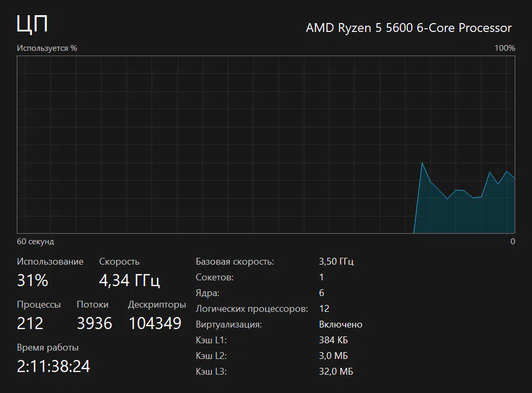The image size is (532, 393).
Task: Select the 212 processes value
Action: pyautogui.click(x=30, y=323)
